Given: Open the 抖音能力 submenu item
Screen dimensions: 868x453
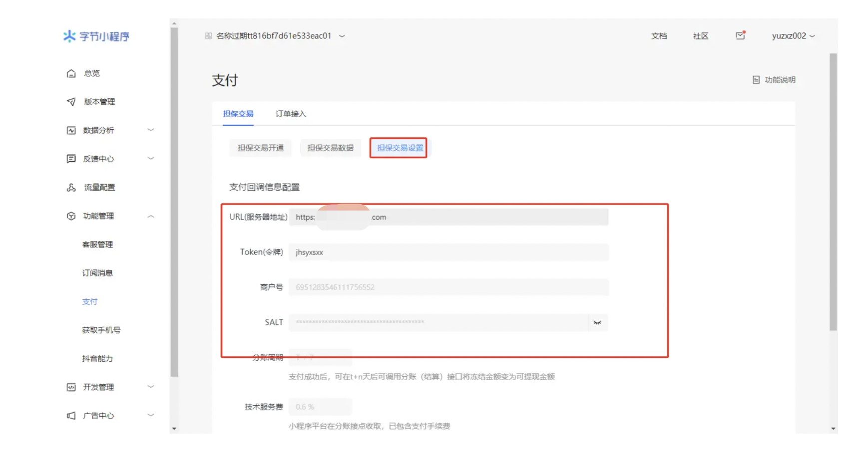Looking at the screenshot, I should [x=97, y=358].
